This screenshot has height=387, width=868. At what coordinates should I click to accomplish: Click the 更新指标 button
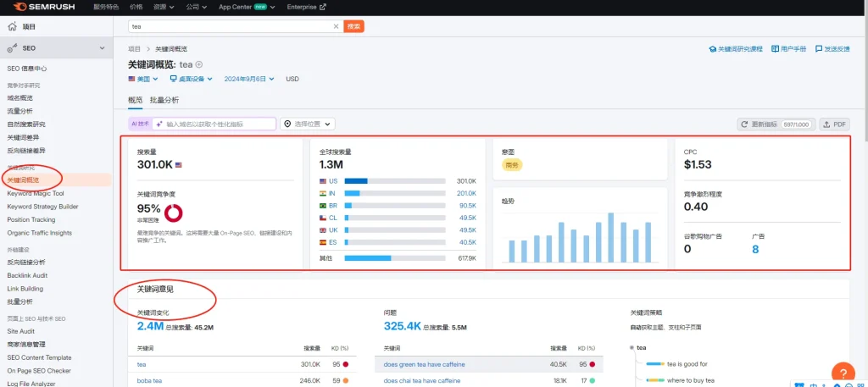click(x=776, y=124)
